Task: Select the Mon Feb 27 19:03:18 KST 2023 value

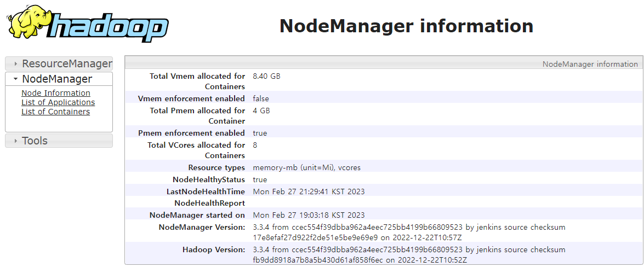Action: [x=309, y=215]
